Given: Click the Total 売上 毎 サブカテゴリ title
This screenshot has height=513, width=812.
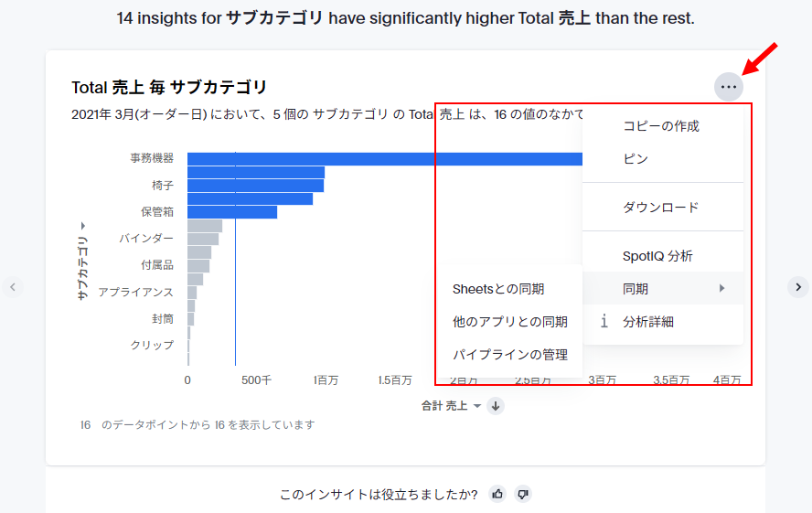Looking at the screenshot, I should click(x=169, y=87).
